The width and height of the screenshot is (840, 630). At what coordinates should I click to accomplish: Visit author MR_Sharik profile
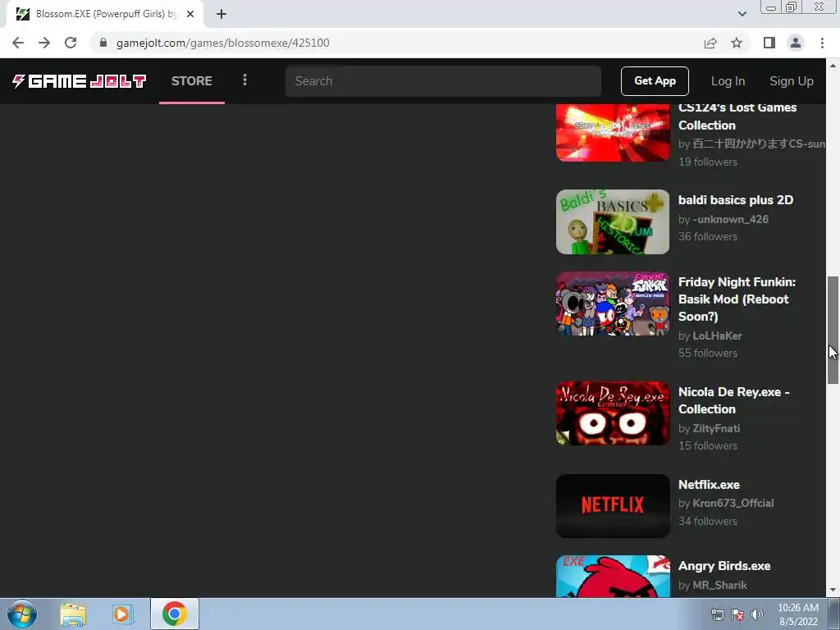click(x=719, y=585)
